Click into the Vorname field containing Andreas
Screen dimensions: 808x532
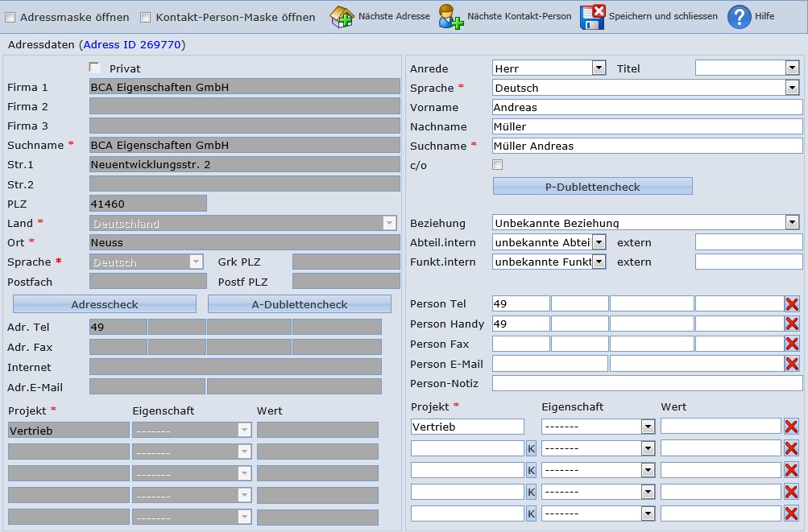tap(647, 107)
